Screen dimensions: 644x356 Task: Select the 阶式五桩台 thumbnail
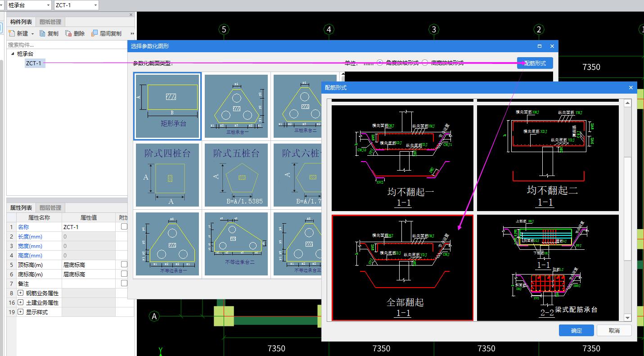(236, 175)
